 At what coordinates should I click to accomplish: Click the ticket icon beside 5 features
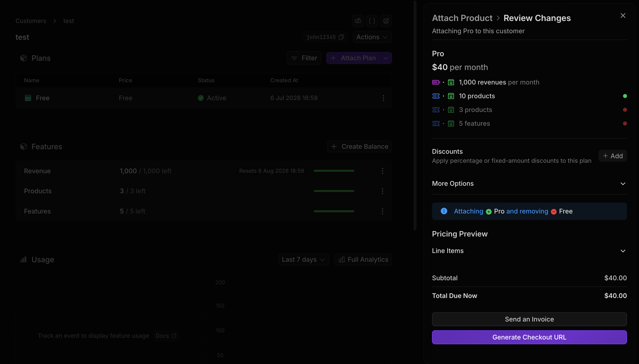click(436, 123)
